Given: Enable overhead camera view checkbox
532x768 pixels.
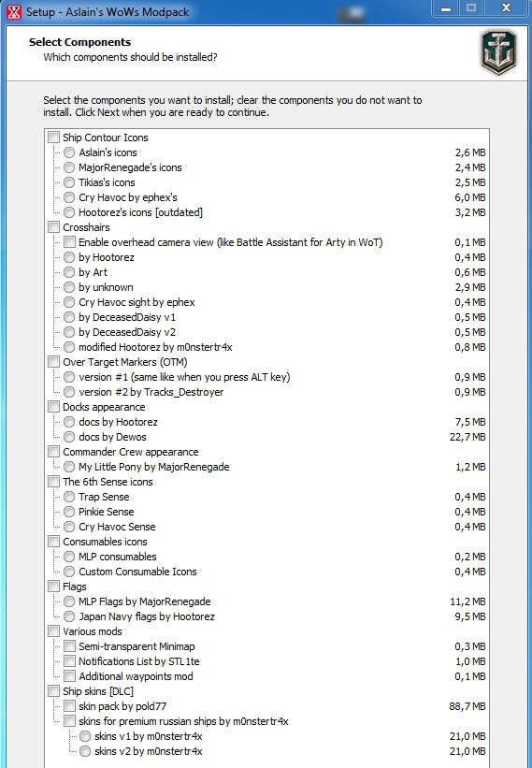Looking at the screenshot, I should [x=69, y=242].
